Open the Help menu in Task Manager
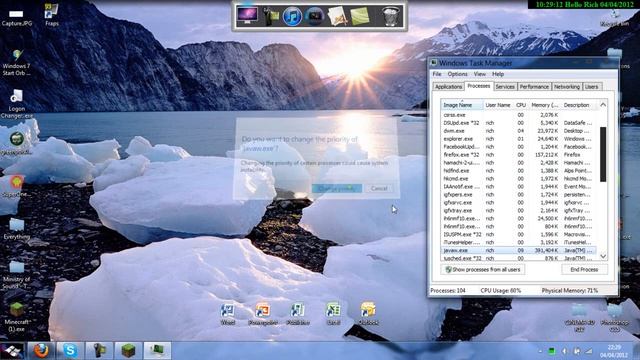This screenshot has height=360, width=640. (x=498, y=74)
